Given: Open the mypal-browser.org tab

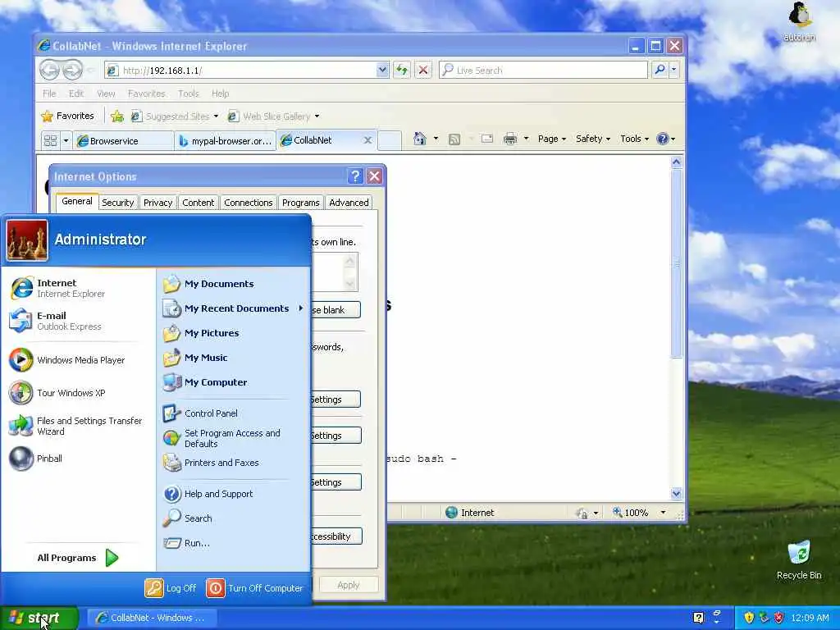Looking at the screenshot, I should (x=225, y=141).
